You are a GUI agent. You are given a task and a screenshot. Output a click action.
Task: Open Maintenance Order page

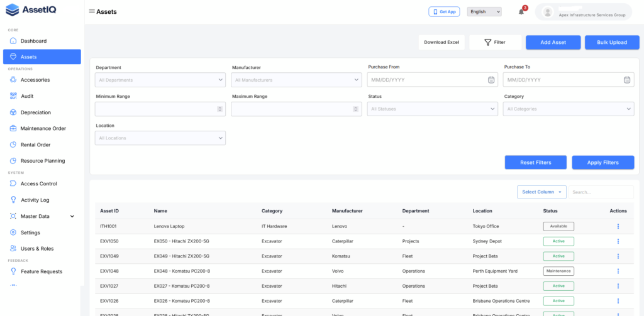coord(42,128)
